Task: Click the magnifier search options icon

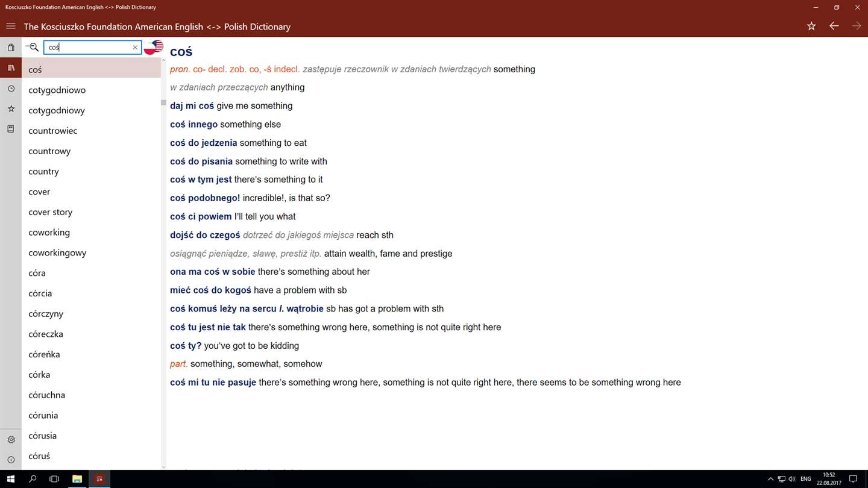Action: 33,47
